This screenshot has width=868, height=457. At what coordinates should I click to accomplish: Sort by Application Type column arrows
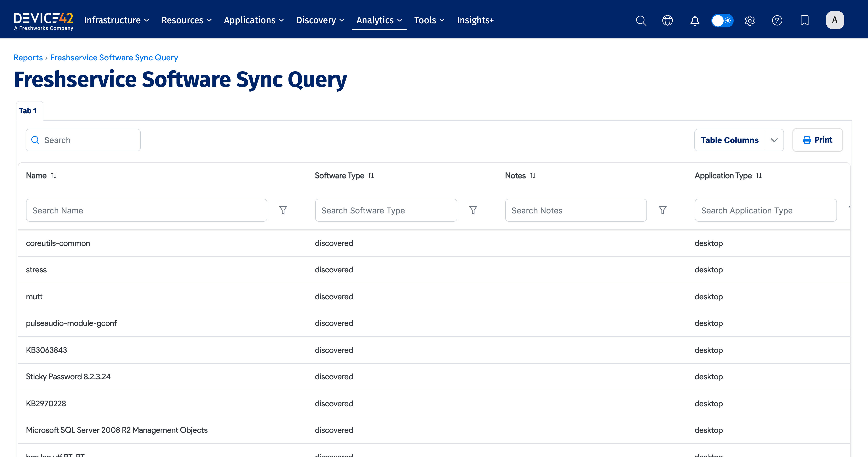tap(759, 175)
